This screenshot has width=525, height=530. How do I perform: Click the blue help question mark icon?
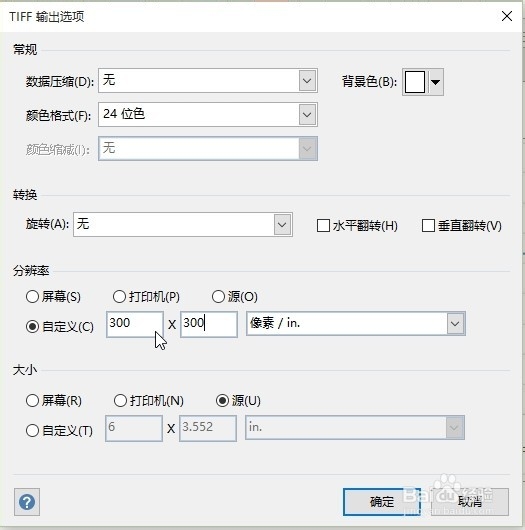point(27,502)
